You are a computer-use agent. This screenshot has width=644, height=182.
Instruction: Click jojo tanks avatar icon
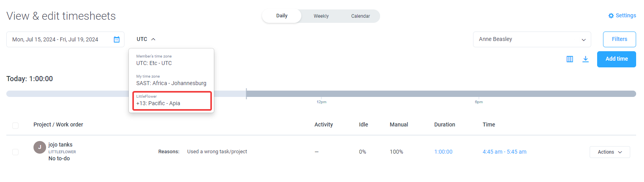pyautogui.click(x=40, y=147)
